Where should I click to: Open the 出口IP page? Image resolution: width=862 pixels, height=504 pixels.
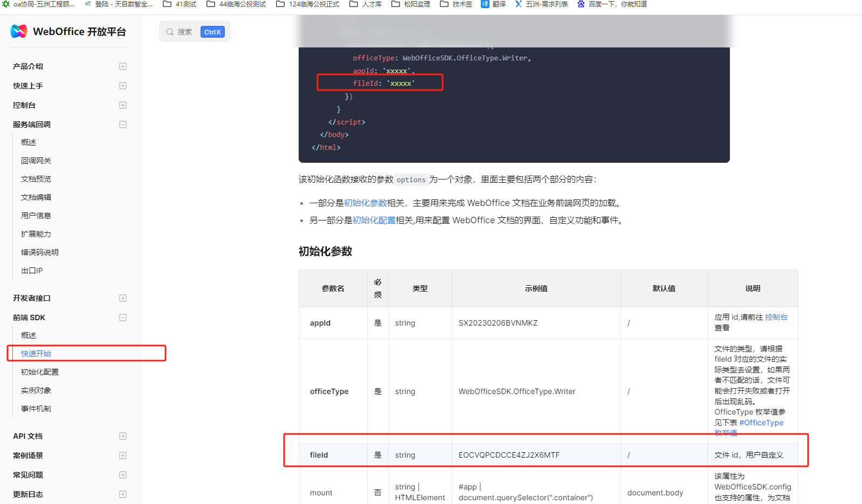tap(32, 271)
